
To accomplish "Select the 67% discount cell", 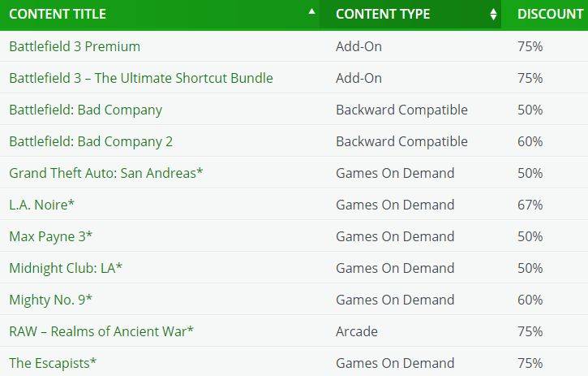I will point(530,205).
